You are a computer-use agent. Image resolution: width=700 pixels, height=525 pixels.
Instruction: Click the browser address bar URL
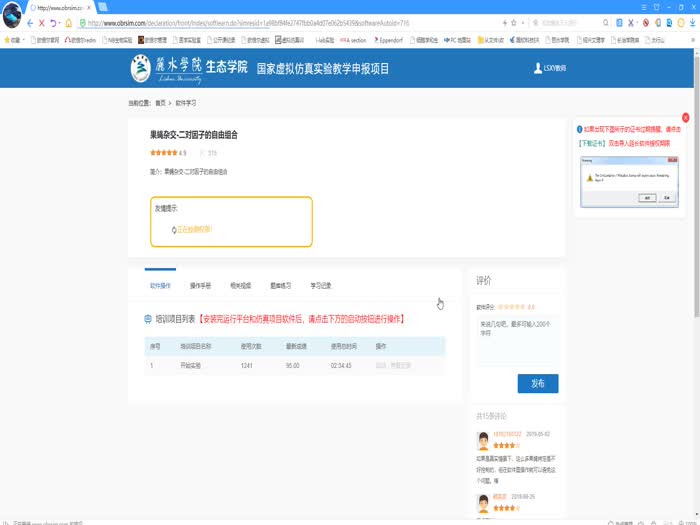coord(250,22)
